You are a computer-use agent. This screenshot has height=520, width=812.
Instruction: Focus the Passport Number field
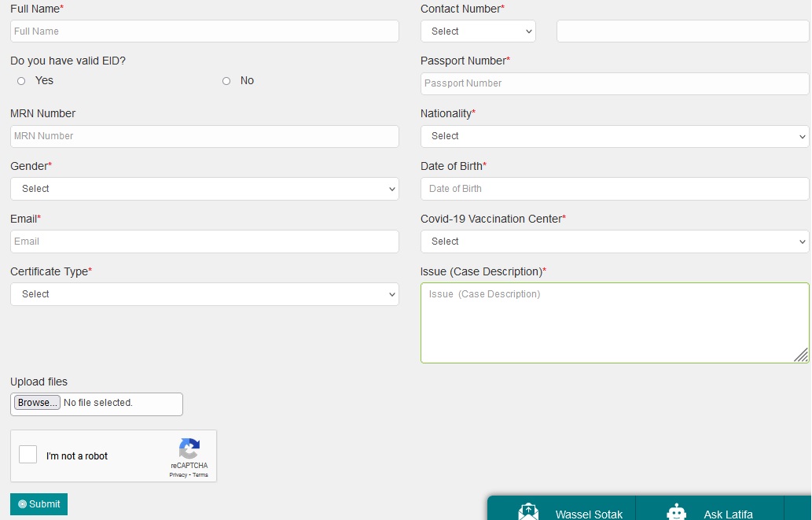615,83
